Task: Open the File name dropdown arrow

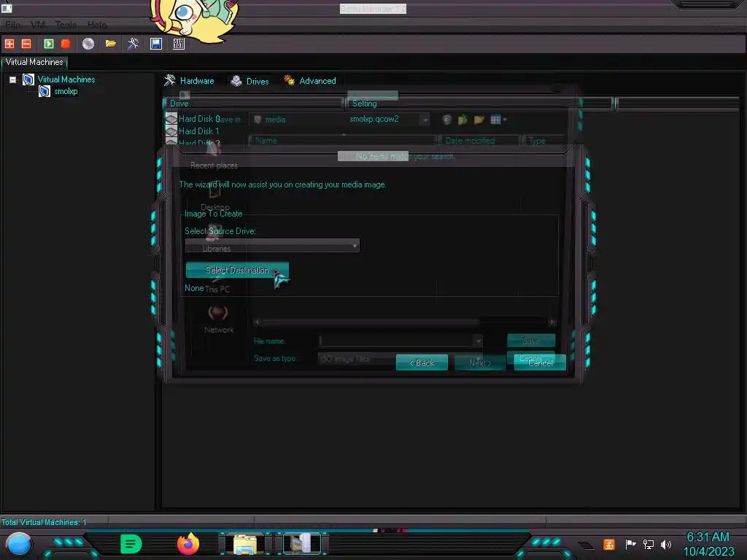Action: 478,341
